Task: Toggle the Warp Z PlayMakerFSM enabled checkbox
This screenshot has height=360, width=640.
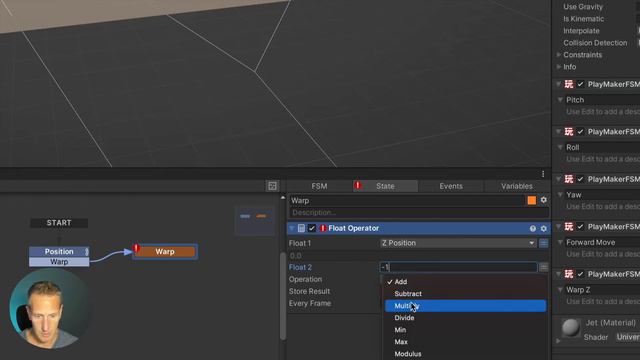Action: click(580, 274)
